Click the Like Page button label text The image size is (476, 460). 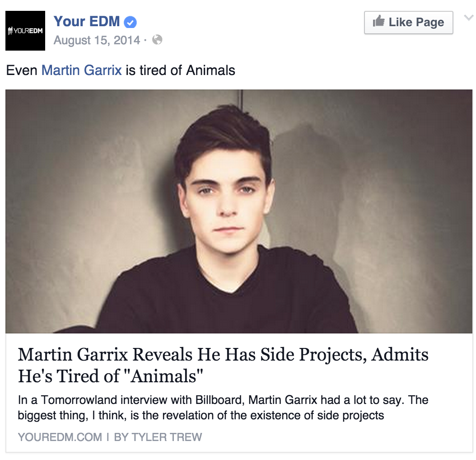pos(416,23)
